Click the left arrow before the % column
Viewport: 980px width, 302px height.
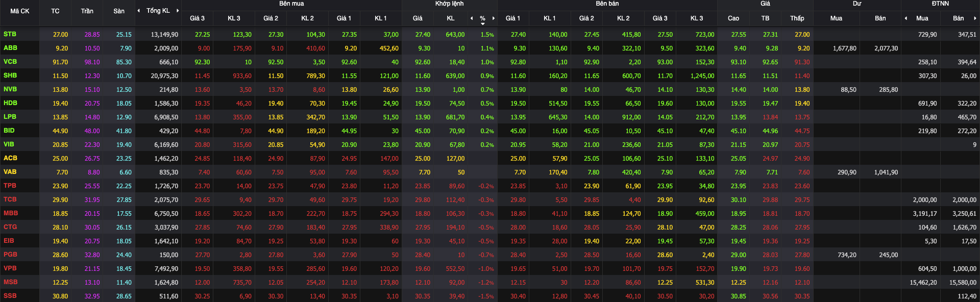click(x=472, y=18)
